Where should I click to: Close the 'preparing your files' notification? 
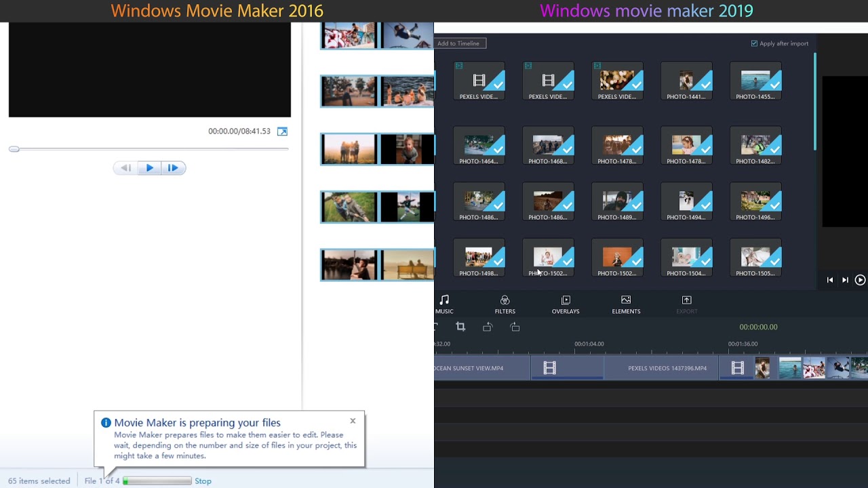coord(353,421)
